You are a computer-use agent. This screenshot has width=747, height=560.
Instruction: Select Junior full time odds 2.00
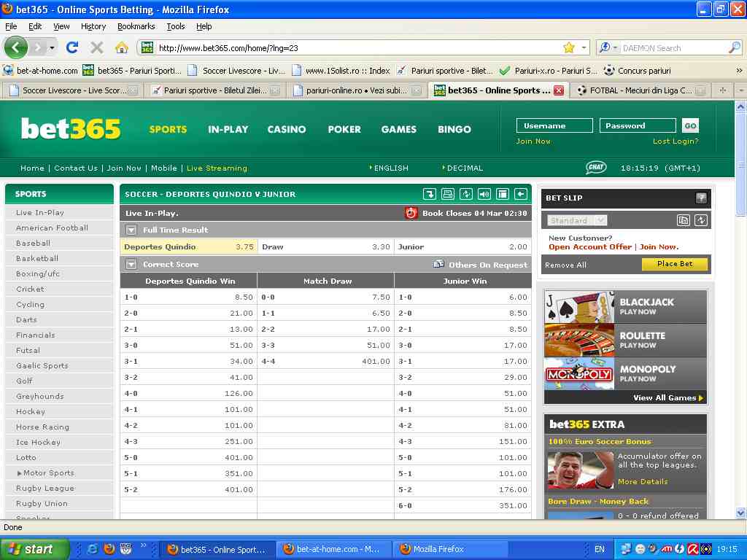[463, 246]
